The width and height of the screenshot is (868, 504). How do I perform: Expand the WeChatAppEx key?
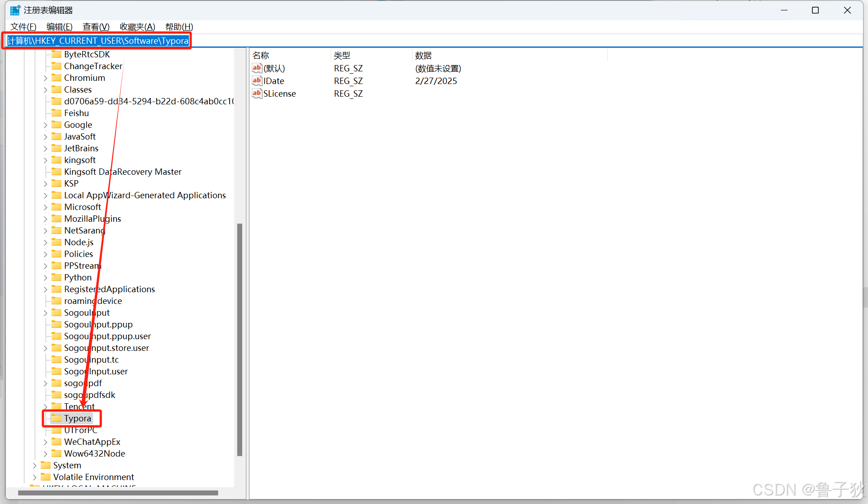45,442
